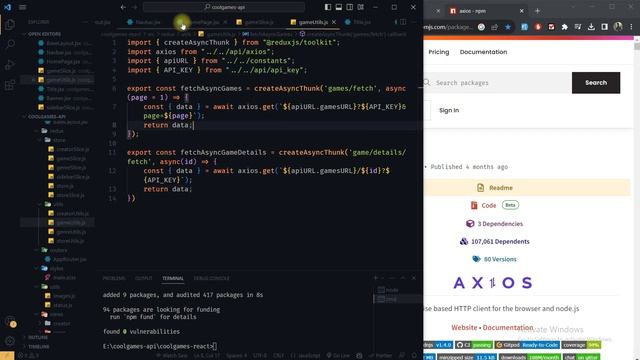Open the browser extensions puzzle icon

[x=564, y=27]
